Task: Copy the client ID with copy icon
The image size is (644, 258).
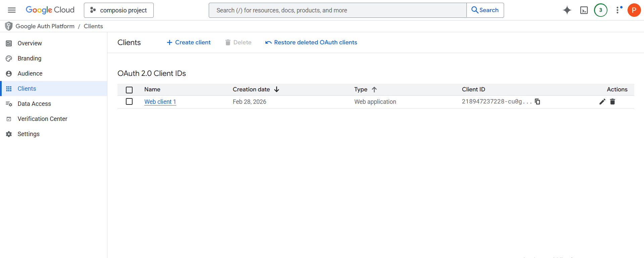Action: (x=537, y=101)
